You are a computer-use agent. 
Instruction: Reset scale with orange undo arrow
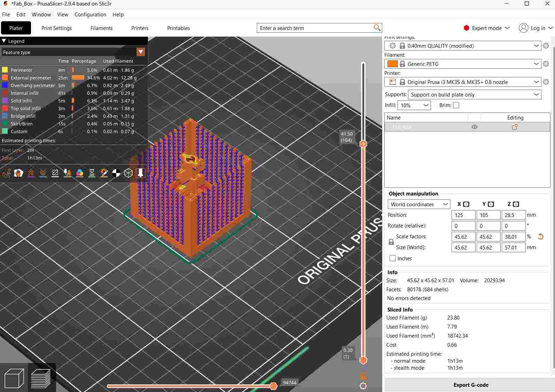point(541,237)
